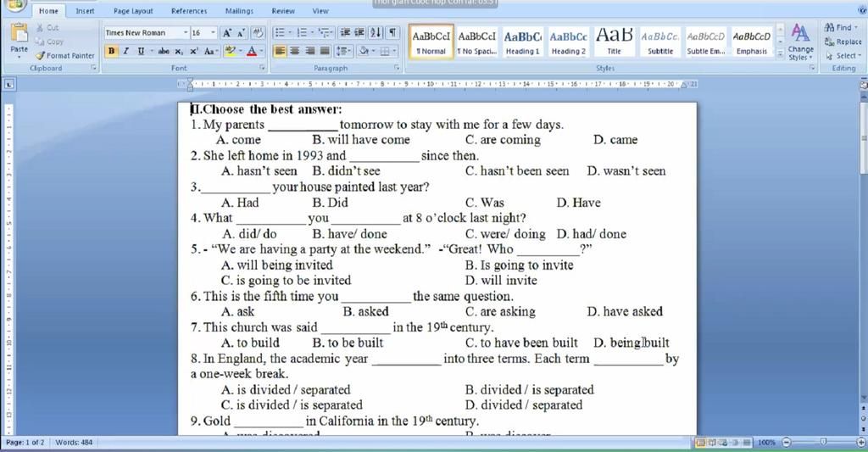Click the Increase Indent icon

(359, 33)
